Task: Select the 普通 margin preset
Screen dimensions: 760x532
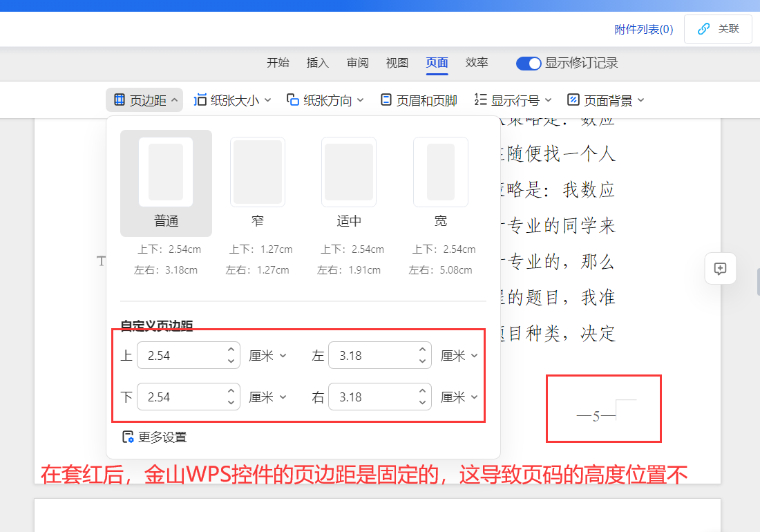Action: tap(167, 183)
